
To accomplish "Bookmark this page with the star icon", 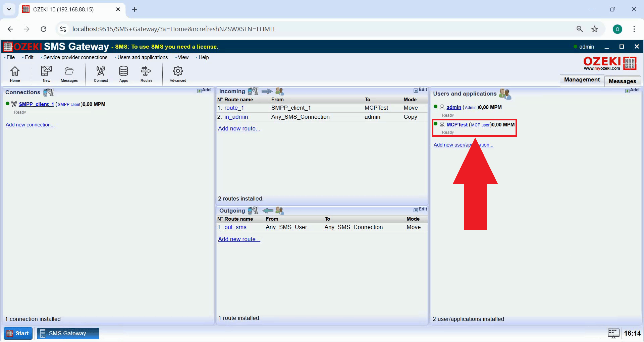I will (595, 29).
